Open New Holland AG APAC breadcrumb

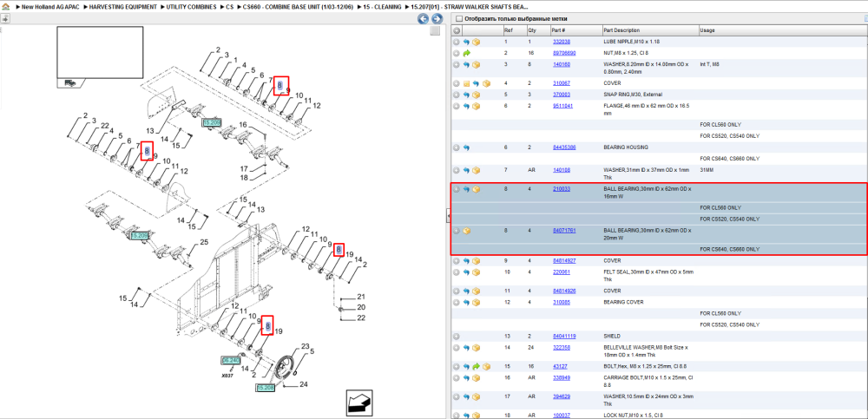(x=51, y=8)
